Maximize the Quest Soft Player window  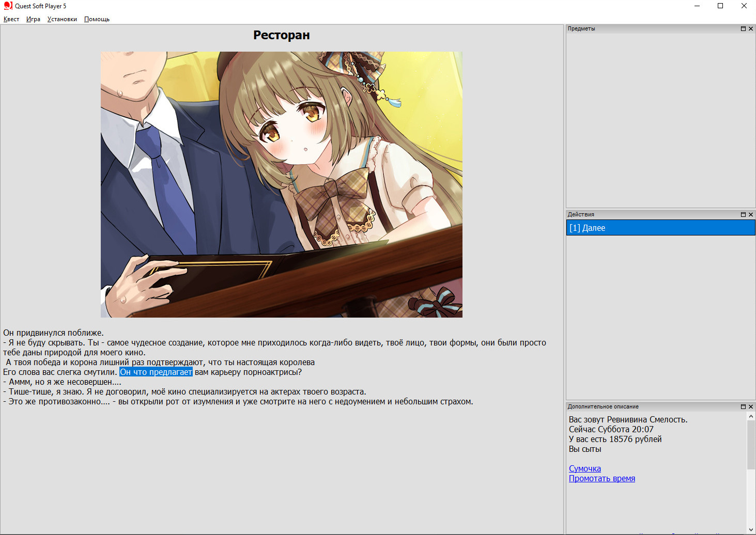[720, 6]
